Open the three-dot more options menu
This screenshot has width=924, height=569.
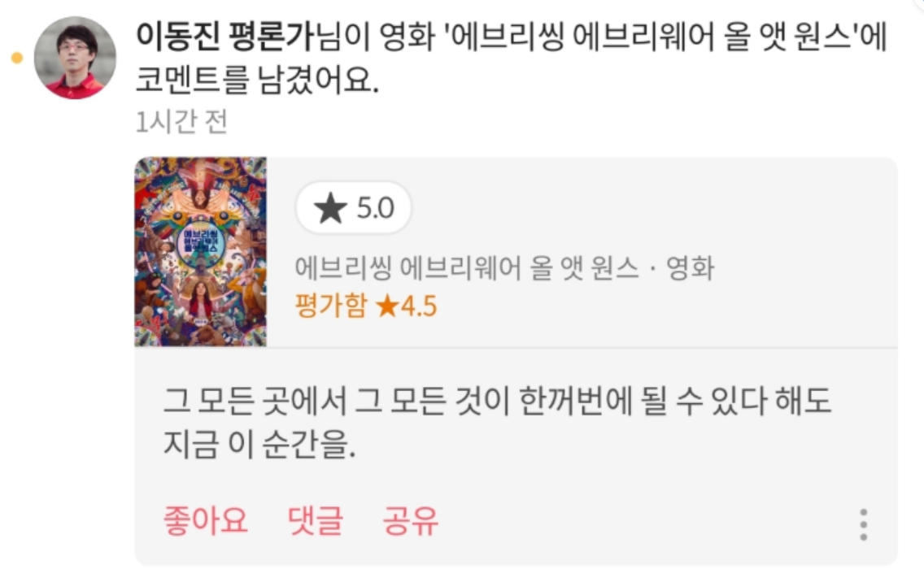point(863,524)
